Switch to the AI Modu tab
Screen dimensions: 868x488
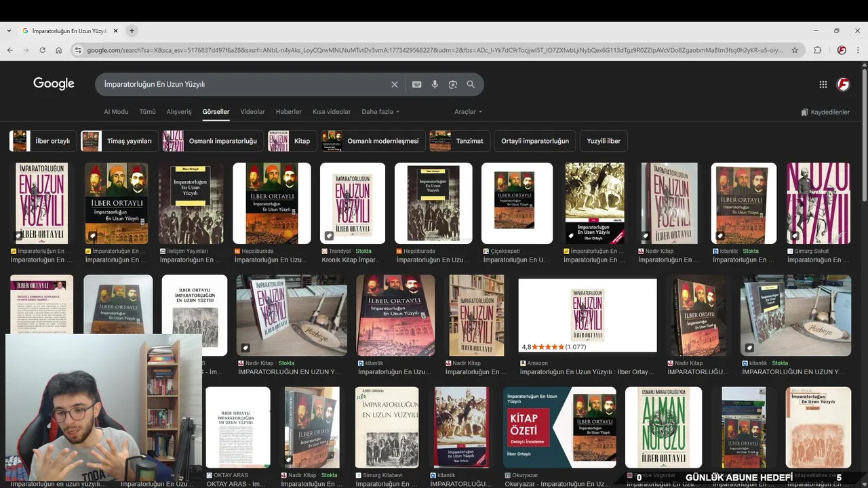[116, 112]
